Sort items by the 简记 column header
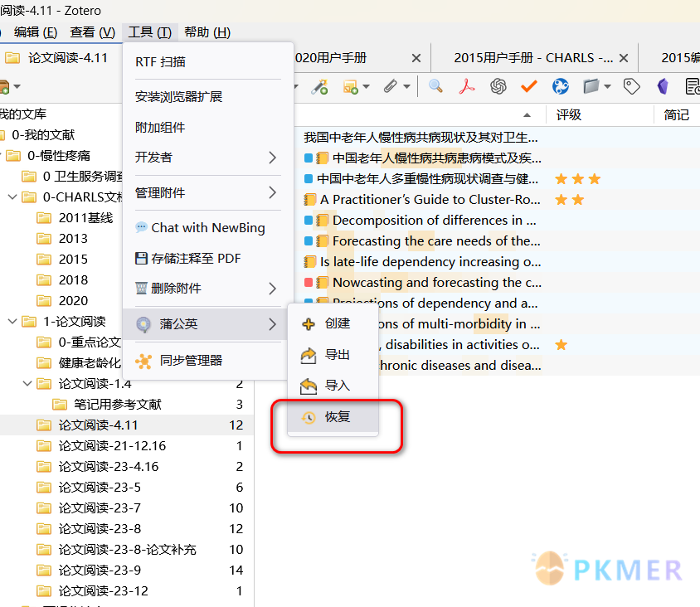Screen dimensions: 700x607 pyautogui.click(x=677, y=115)
